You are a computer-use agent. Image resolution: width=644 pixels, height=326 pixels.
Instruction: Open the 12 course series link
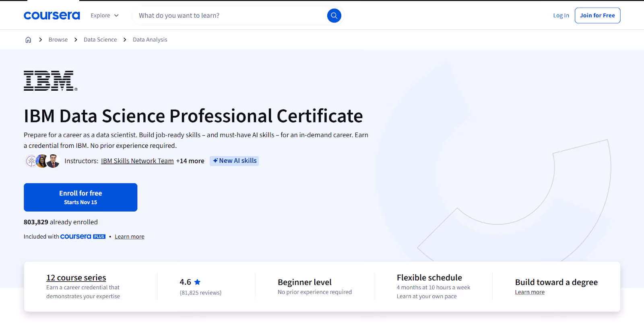pos(76,278)
